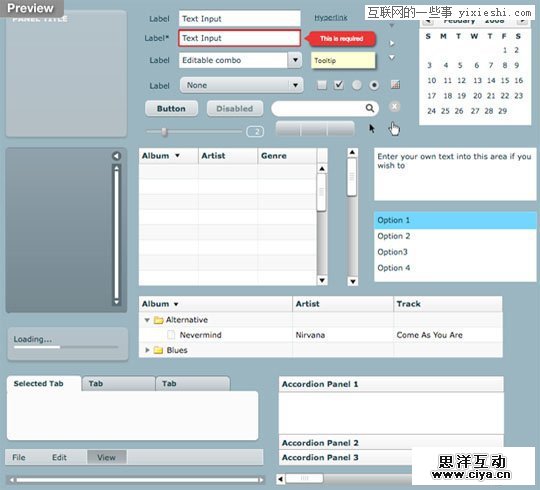
Task: Click the date chooser calendar icon
Action: [x=395, y=84]
